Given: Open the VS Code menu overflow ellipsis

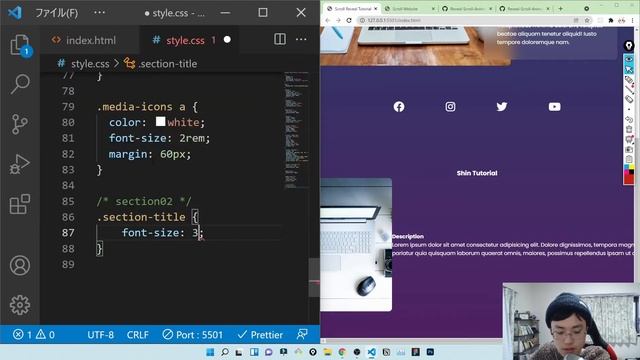Looking at the screenshot, I should 99,13.
